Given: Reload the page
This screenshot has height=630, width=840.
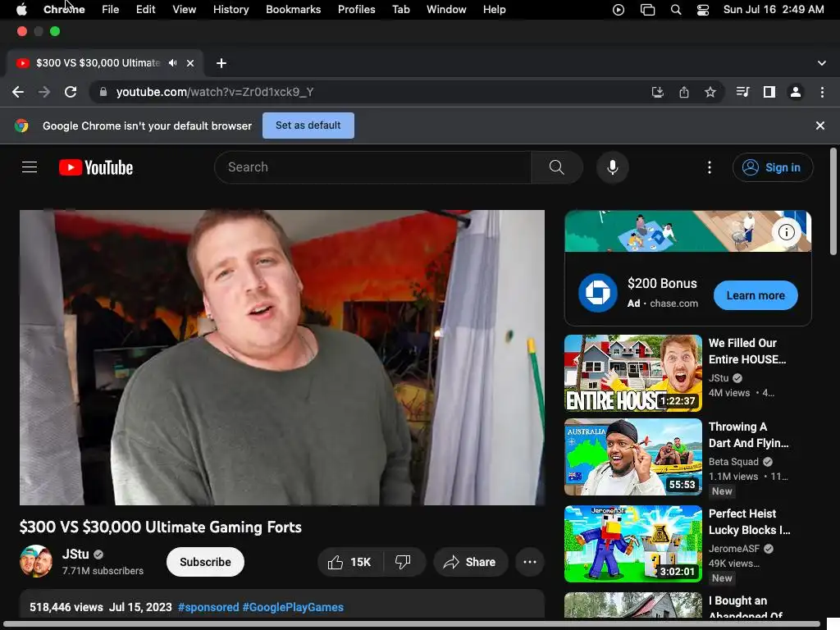Looking at the screenshot, I should point(71,92).
